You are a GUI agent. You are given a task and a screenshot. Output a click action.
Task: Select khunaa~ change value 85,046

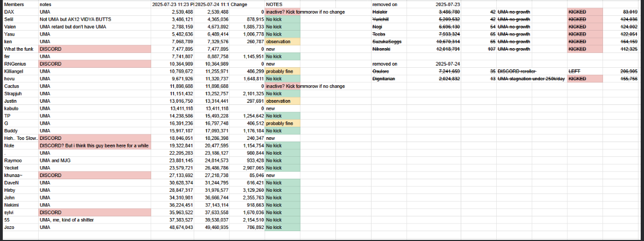tap(247, 175)
